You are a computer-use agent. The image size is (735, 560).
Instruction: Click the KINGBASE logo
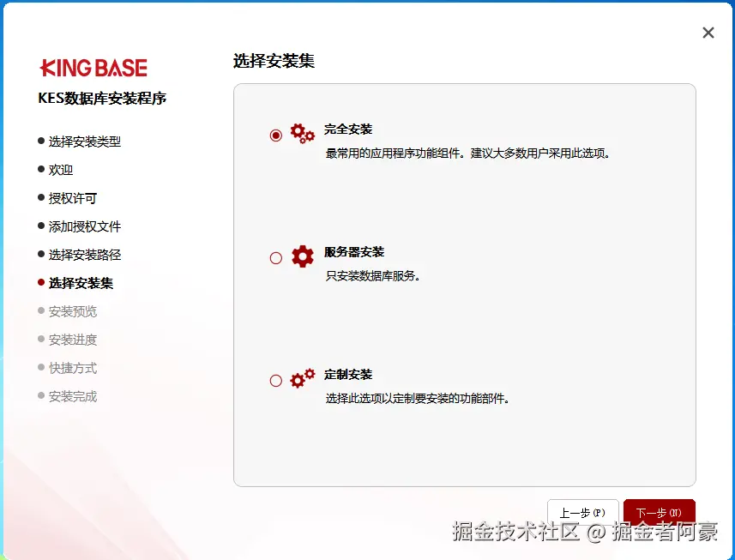coord(93,68)
